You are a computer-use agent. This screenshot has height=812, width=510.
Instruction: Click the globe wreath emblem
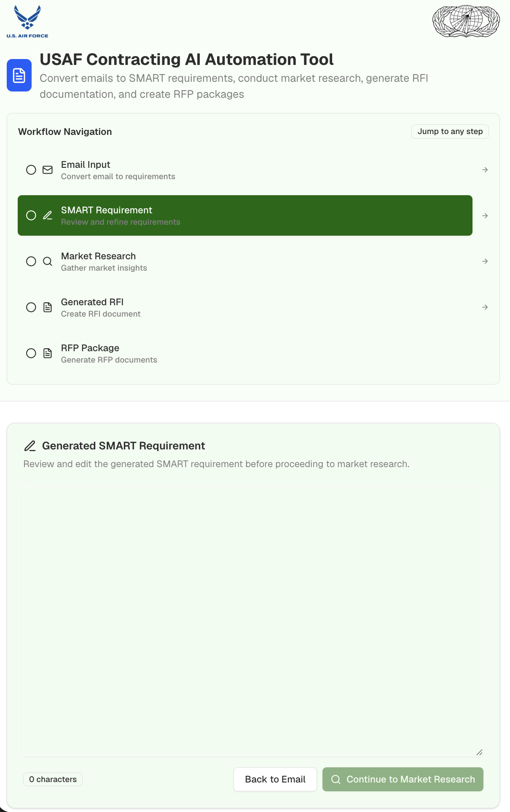click(x=466, y=21)
